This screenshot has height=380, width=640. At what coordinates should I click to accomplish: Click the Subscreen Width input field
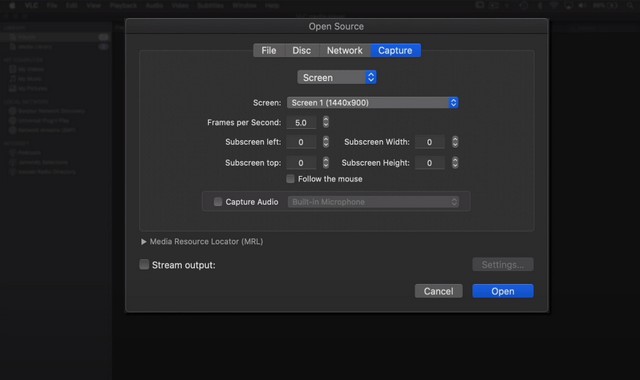point(430,142)
